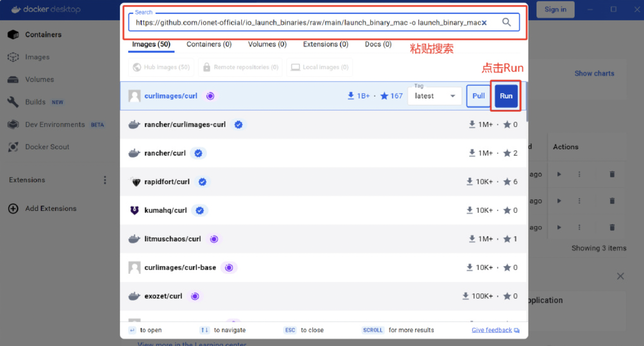Click the search magnifier icon
The height and width of the screenshot is (346, 644).
coord(507,22)
